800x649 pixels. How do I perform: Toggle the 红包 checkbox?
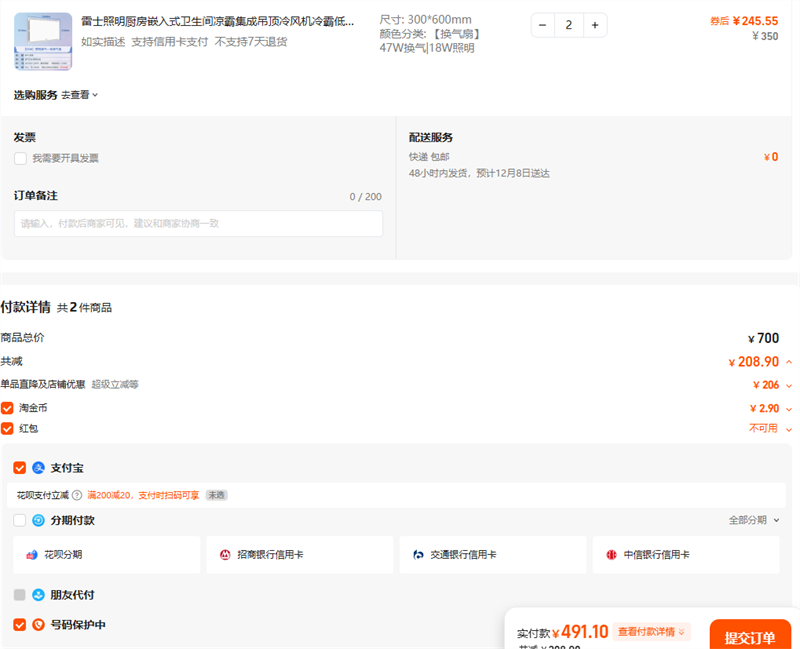click(x=7, y=428)
